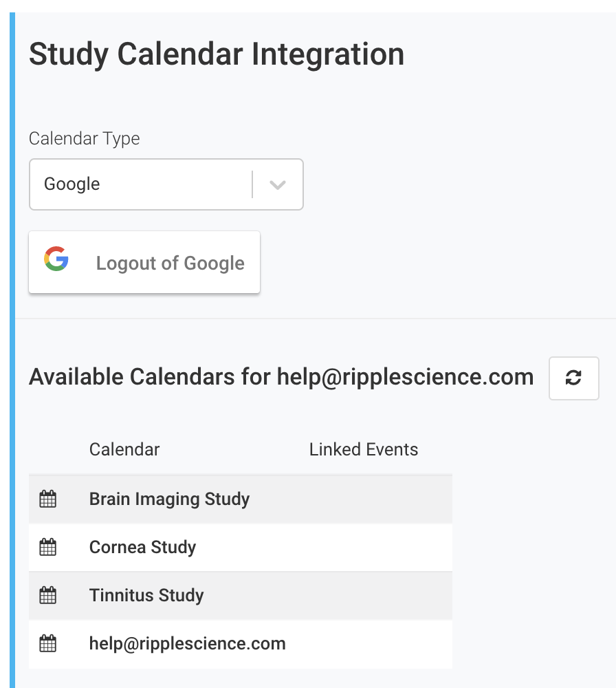The image size is (616, 688).
Task: Refresh the available calendars list
Action: 573,378
